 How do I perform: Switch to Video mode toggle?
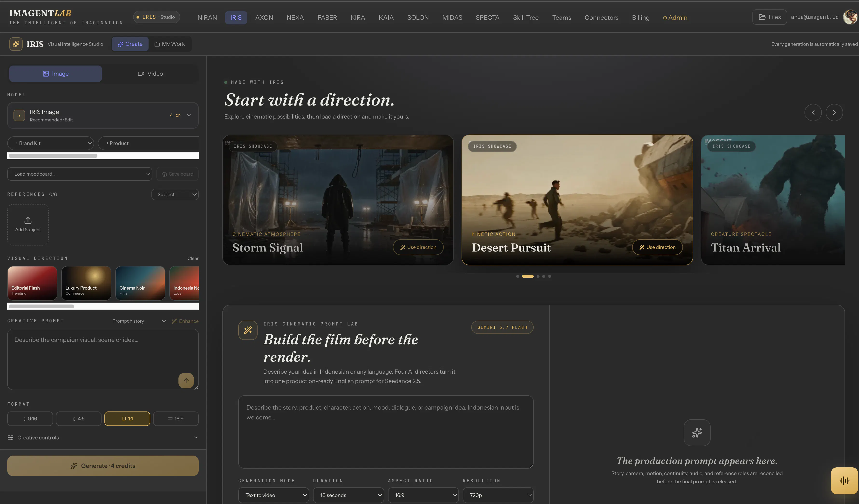tap(150, 73)
